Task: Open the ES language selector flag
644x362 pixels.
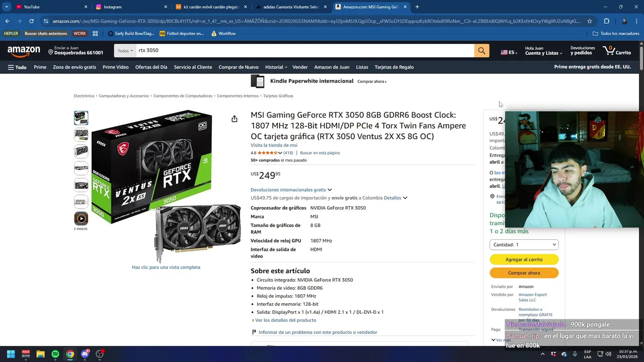Action: coord(509,52)
